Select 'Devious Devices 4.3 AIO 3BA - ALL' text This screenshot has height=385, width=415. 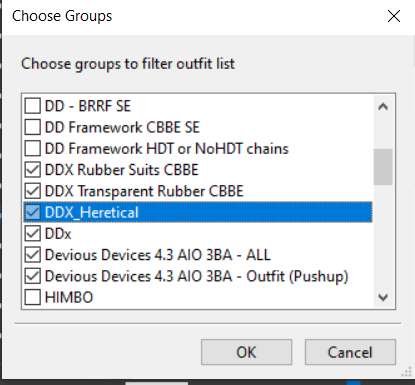157,255
